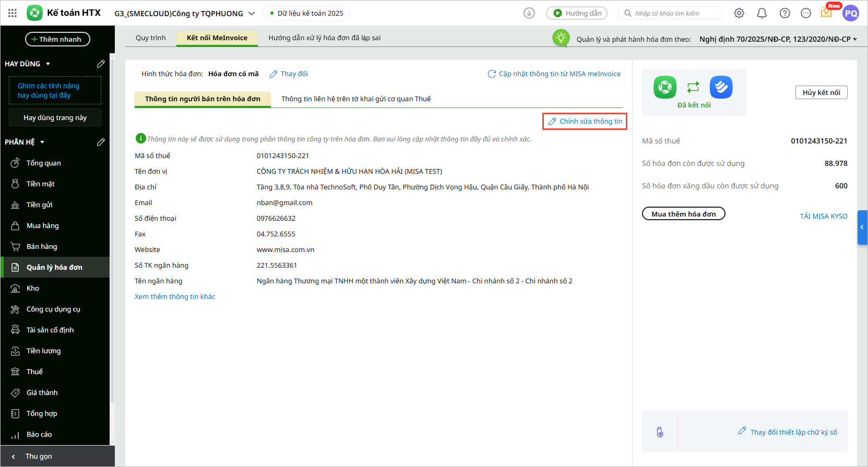Click Mua thêm hóa đơn button
Screen dimensions: 868x467
[x=683, y=213]
